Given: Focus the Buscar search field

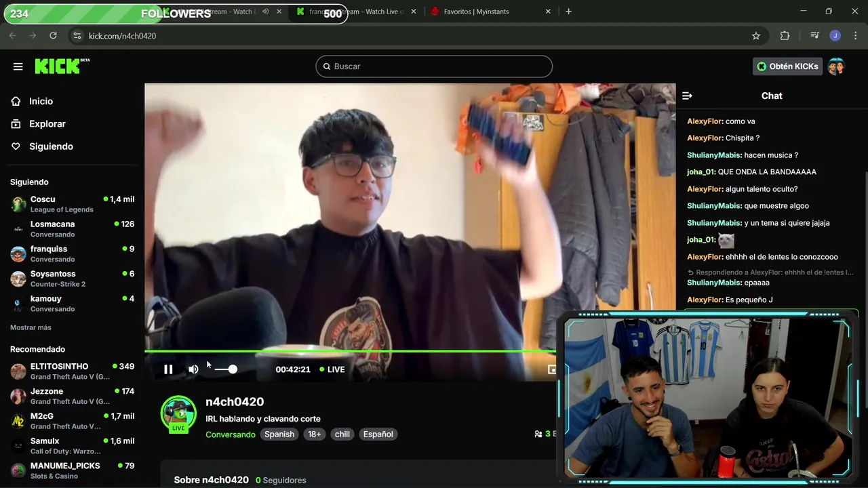Looking at the screenshot, I should coord(434,66).
